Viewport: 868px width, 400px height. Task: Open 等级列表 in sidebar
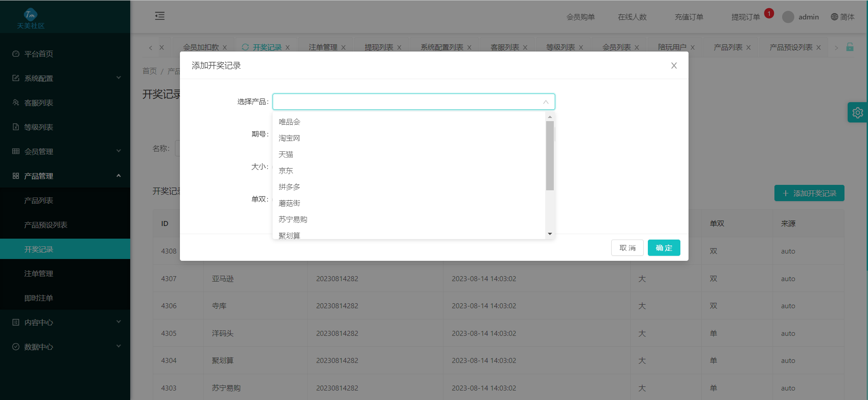[x=65, y=127]
